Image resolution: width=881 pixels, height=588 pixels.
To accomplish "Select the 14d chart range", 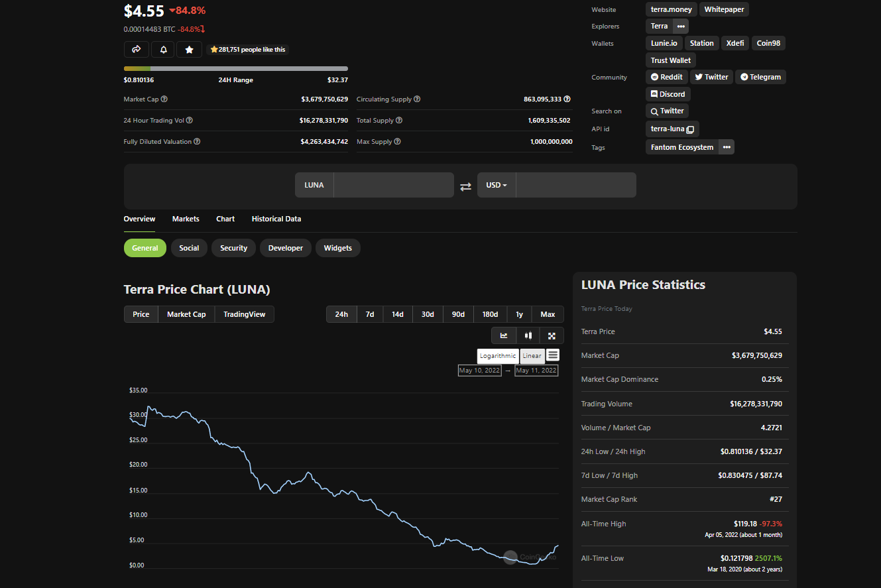I will pyautogui.click(x=398, y=314).
